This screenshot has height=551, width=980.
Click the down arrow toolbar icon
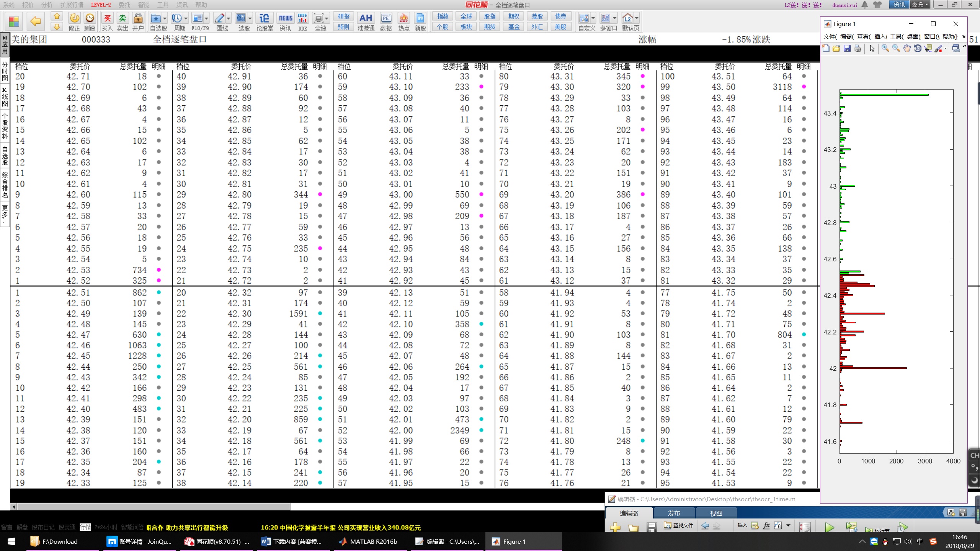coord(57,26)
